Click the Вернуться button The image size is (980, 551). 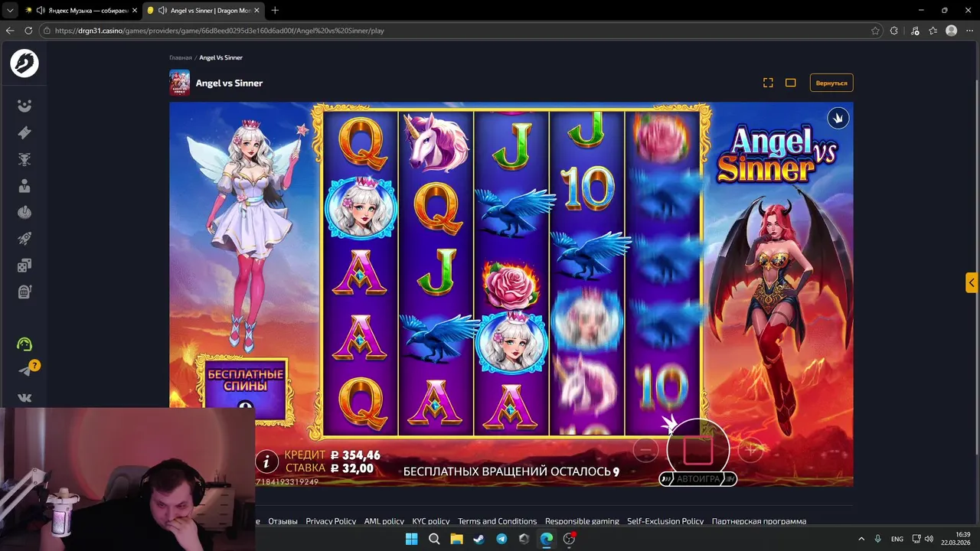click(831, 83)
